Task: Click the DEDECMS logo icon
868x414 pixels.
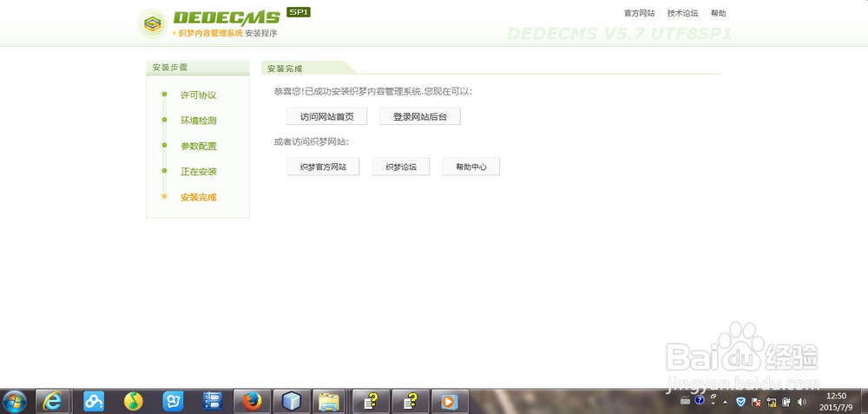Action: coord(152,23)
